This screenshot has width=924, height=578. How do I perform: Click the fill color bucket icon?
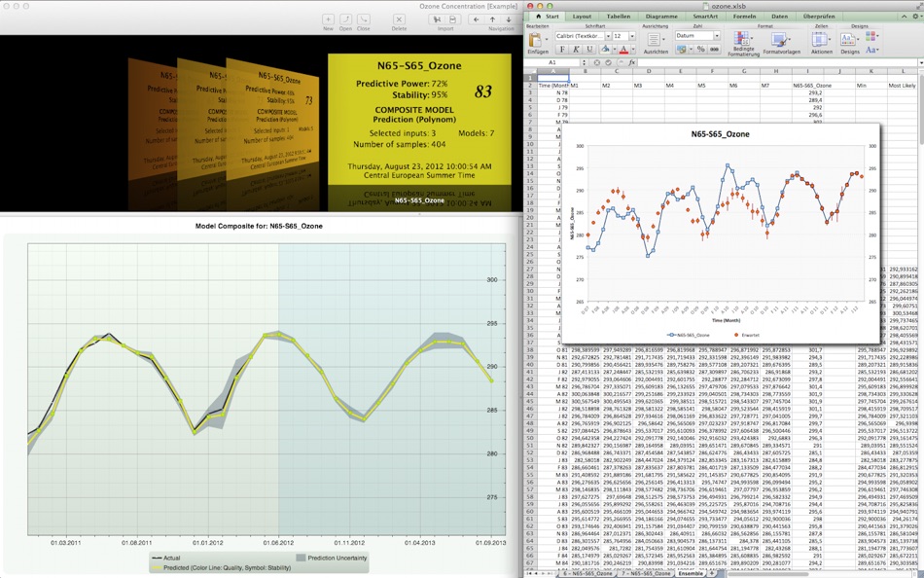605,49
